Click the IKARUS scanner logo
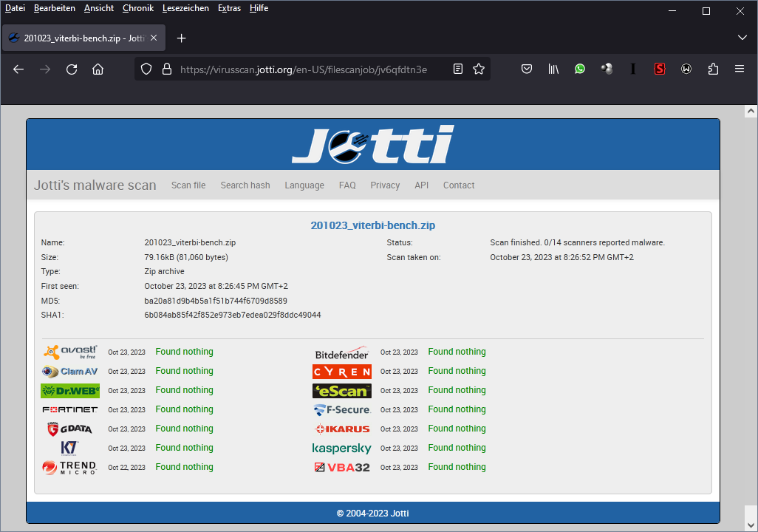 coord(342,429)
